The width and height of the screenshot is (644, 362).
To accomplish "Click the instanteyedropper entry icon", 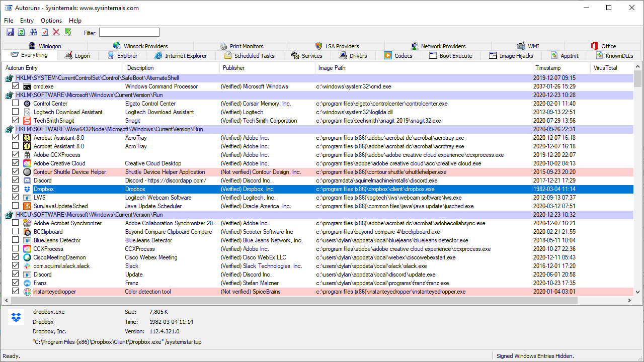I will (x=27, y=292).
